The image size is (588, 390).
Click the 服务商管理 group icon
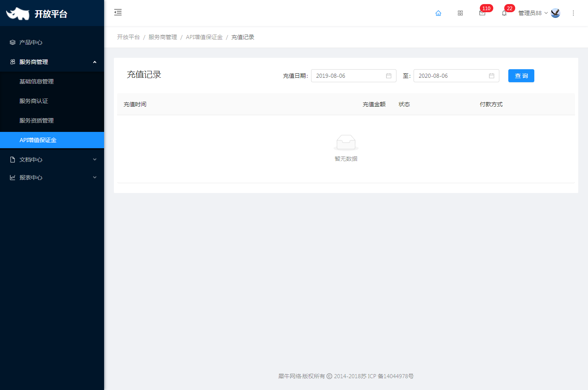(x=13, y=62)
